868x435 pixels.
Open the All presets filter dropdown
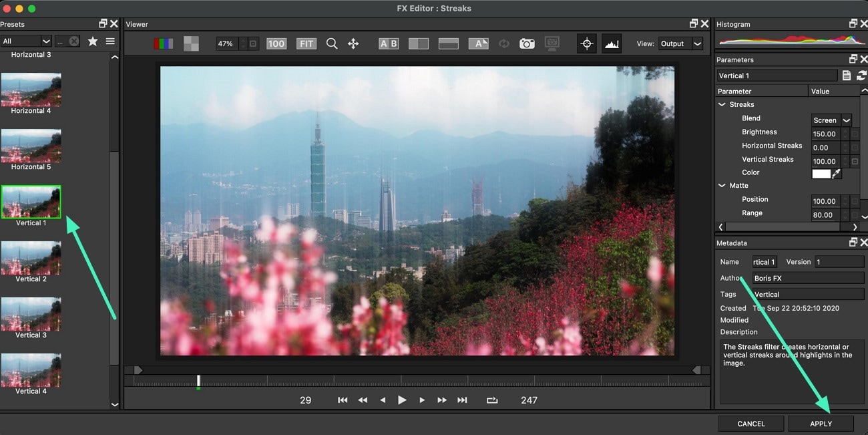(25, 41)
